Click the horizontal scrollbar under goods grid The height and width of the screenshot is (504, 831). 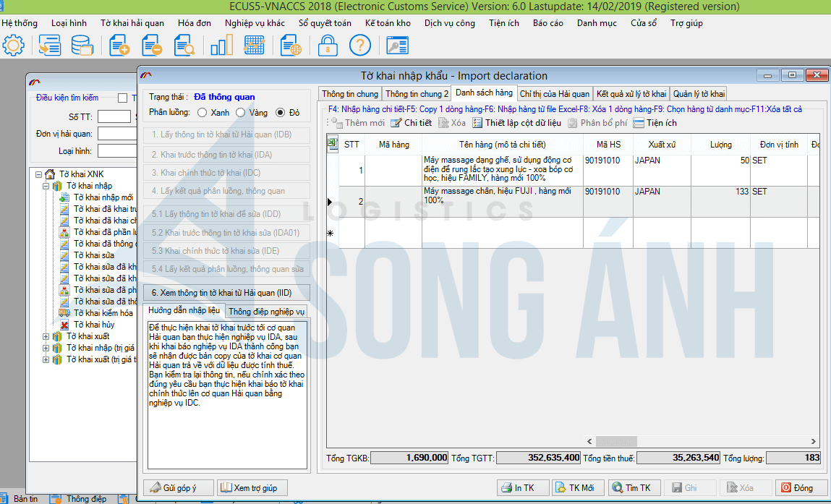pyautogui.click(x=694, y=441)
